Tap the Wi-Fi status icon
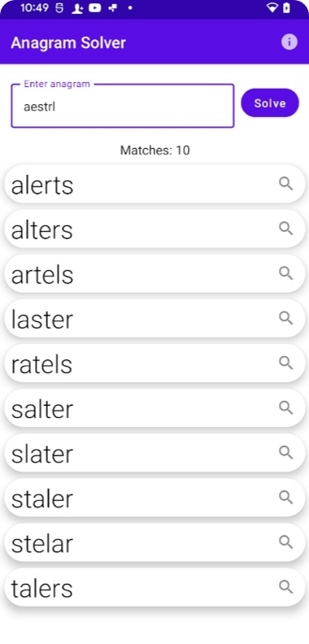Viewport: 309px width, 644px height. [272, 8]
